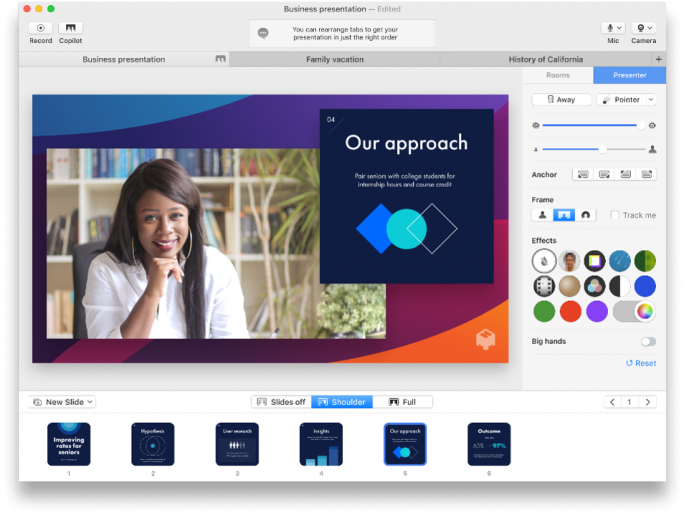This screenshot has width=684, height=513.
Task: Choose the blue color swatch
Action: [645, 287]
